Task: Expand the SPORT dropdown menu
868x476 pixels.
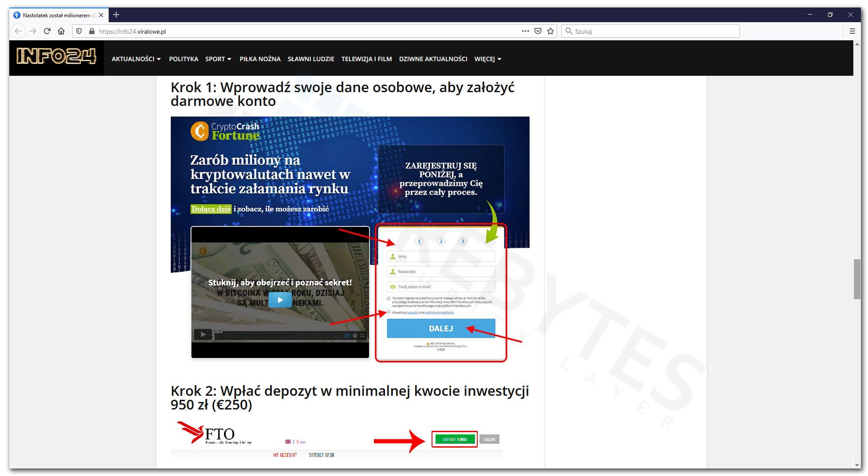Action: click(x=218, y=59)
